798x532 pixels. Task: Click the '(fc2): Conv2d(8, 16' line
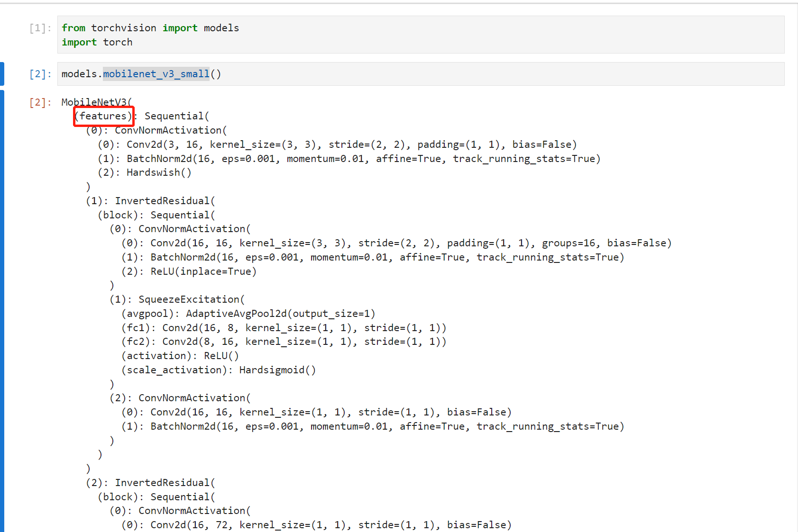pos(284,342)
